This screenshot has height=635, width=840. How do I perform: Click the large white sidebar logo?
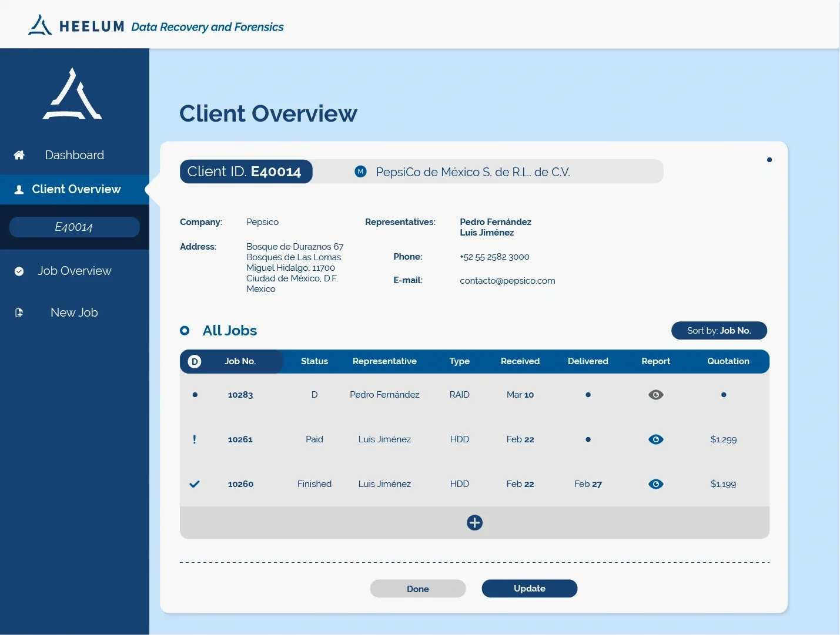click(72, 94)
